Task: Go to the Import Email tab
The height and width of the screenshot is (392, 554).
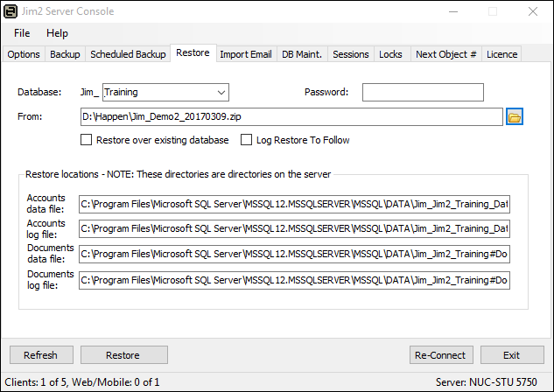Action: (x=245, y=54)
